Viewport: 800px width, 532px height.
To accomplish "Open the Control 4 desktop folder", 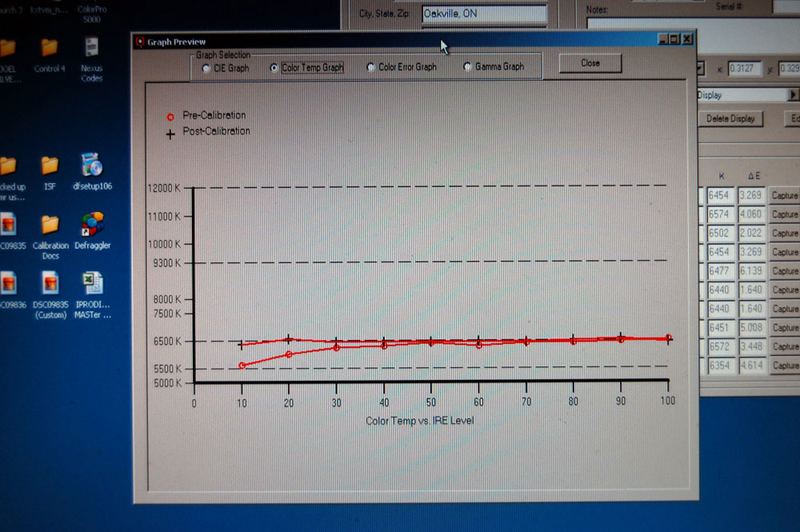I will click(x=50, y=49).
